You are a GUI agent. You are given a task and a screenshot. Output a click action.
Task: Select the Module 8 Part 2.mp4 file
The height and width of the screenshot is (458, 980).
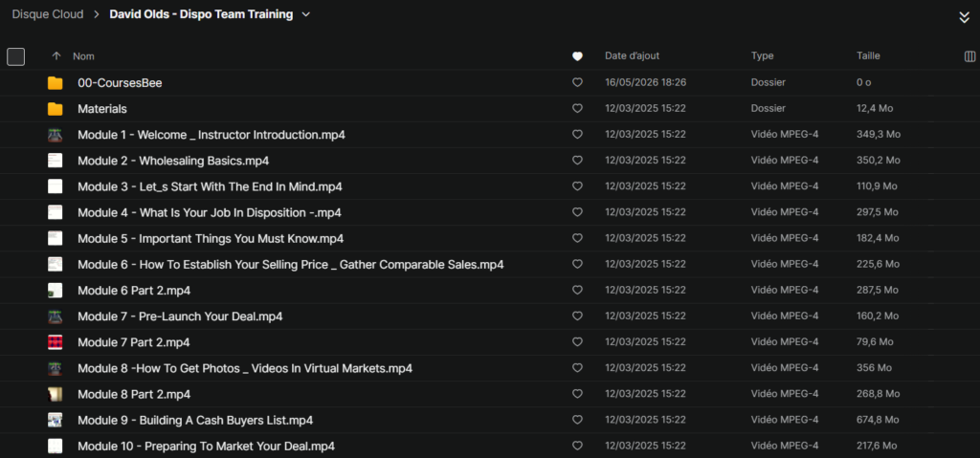point(134,394)
